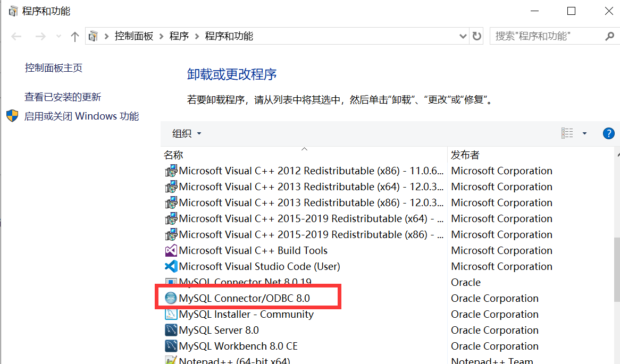Click Microsoft Corporation publisher for Visual Studio Code
The height and width of the screenshot is (364, 620).
click(x=502, y=266)
